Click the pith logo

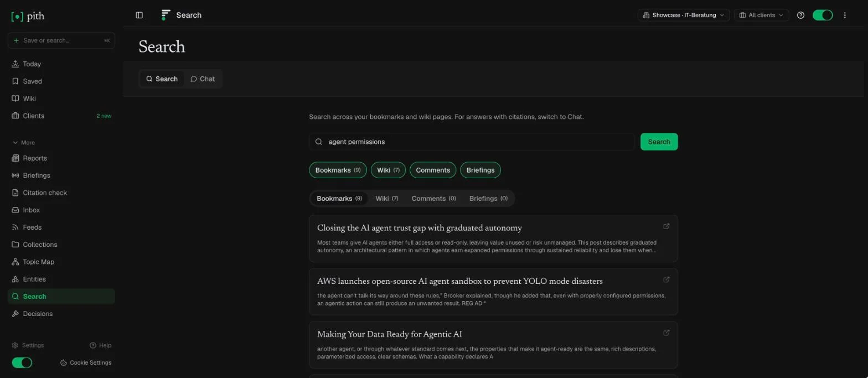(28, 17)
